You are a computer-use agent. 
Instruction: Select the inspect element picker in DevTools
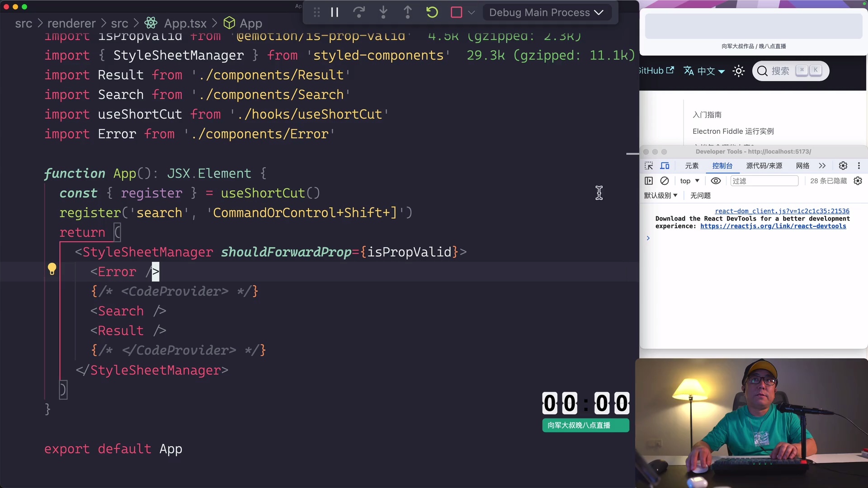pos(648,166)
